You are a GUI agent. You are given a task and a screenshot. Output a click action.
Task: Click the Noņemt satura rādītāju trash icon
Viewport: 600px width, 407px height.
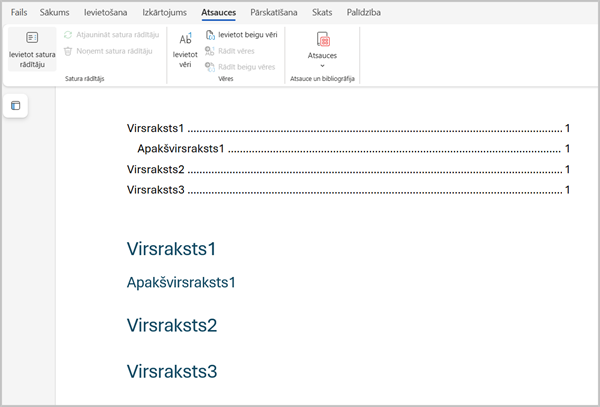[x=68, y=51]
